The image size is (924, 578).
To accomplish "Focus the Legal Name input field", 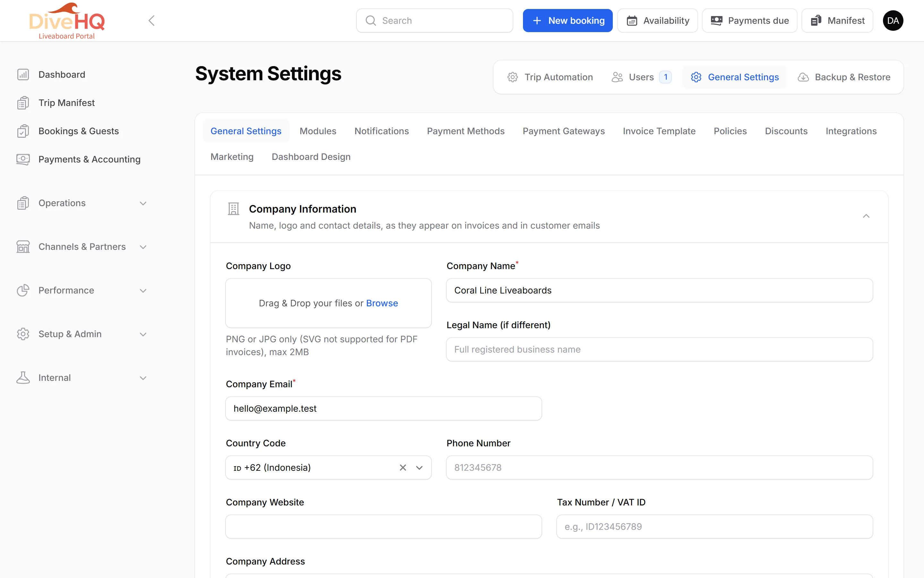I will click(659, 349).
